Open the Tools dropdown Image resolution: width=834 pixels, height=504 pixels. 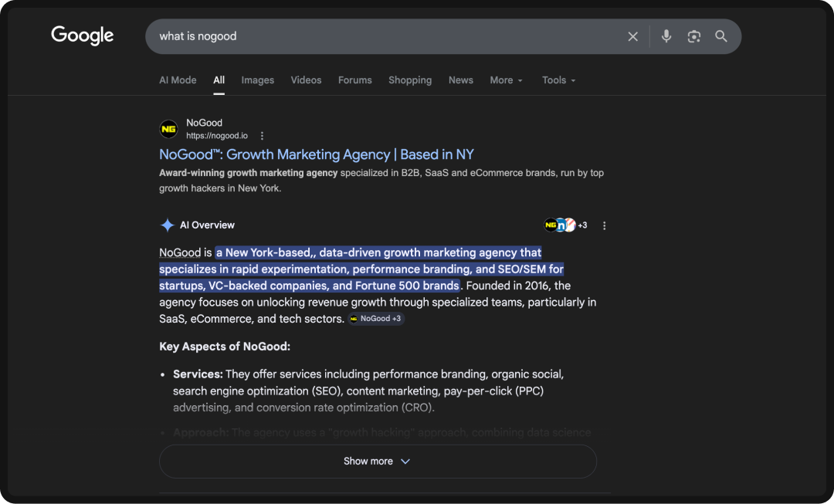558,79
